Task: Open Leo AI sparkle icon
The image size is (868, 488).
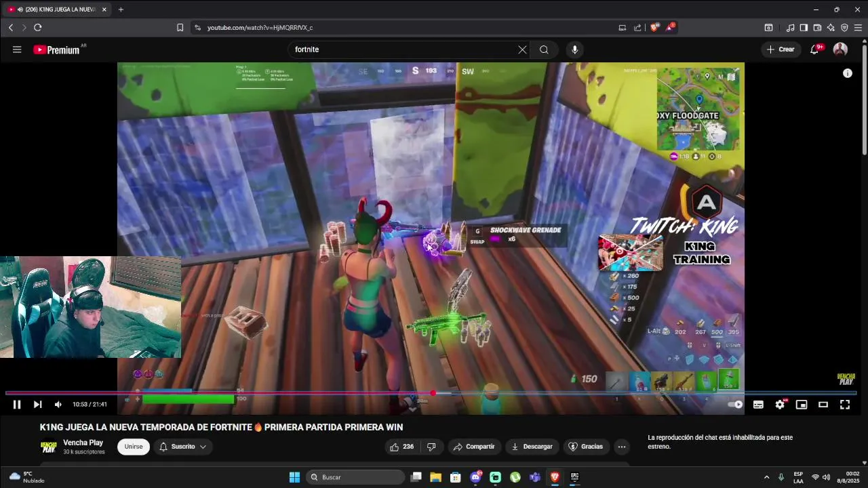Action: [831, 28]
